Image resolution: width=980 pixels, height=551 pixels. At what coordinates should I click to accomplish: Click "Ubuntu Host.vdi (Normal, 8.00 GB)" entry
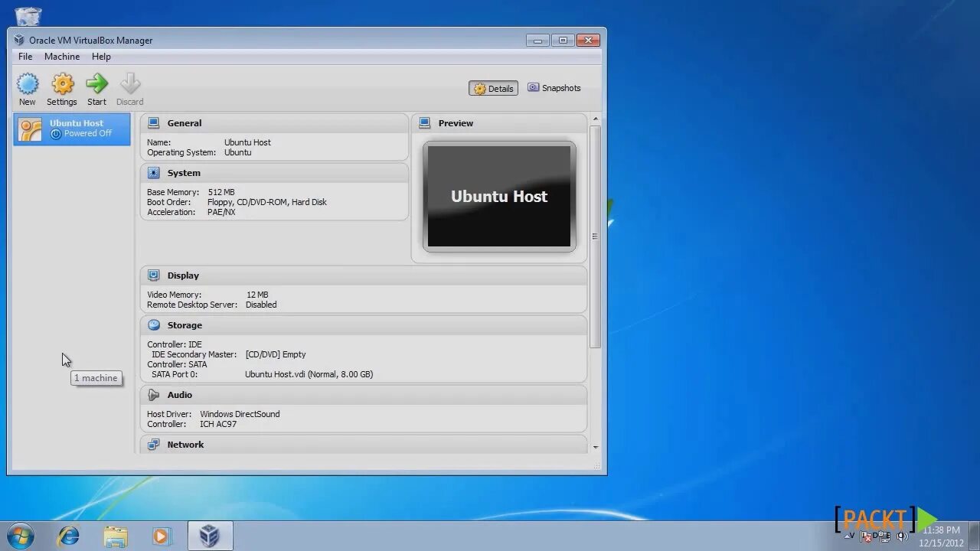pos(309,374)
